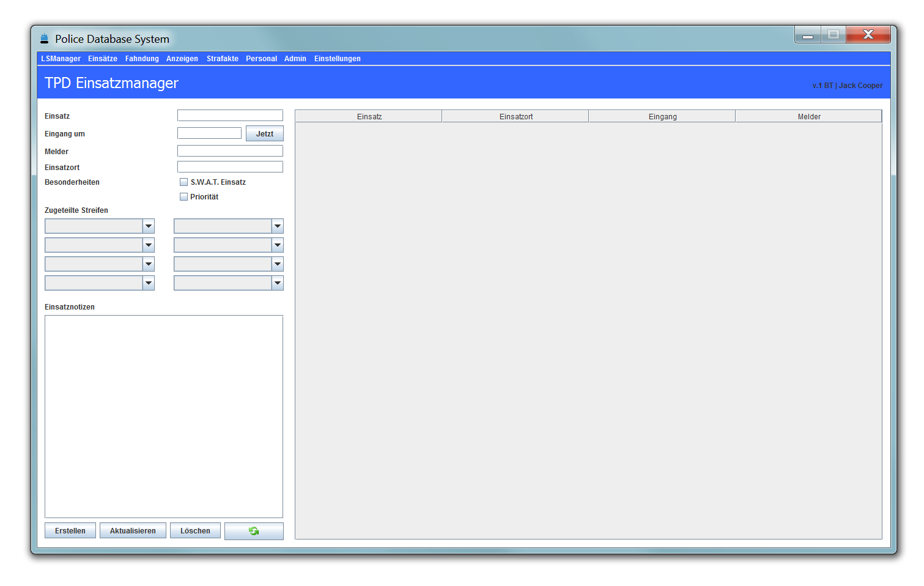Enable the S.W.A.T. Einsatz checkbox
The image size is (924, 586).
tap(183, 182)
